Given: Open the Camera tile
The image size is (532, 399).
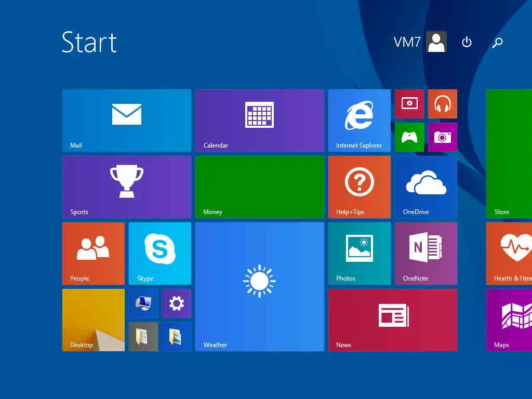Looking at the screenshot, I should pyautogui.click(x=443, y=137).
